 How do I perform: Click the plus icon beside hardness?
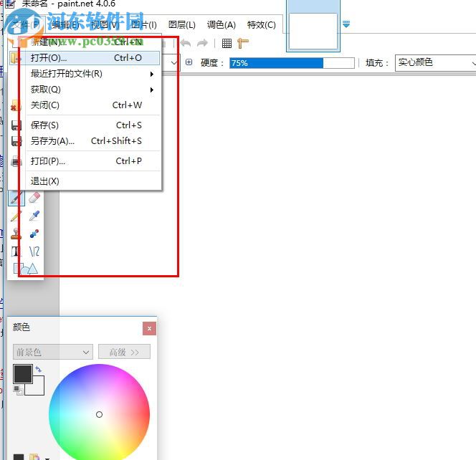pos(189,62)
